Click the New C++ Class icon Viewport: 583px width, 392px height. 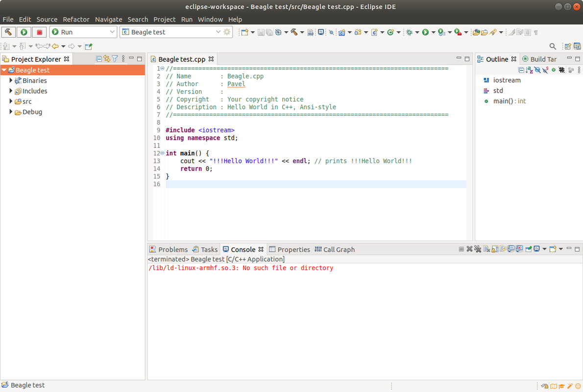click(x=390, y=32)
